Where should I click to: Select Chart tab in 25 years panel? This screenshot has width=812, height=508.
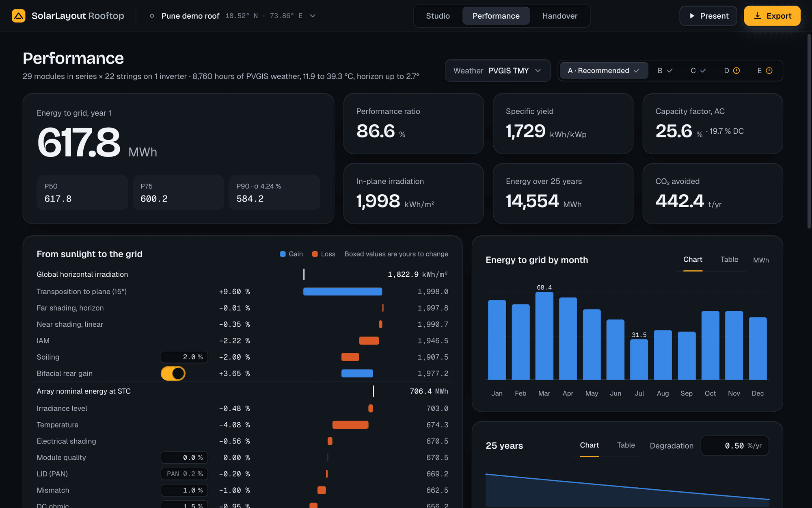pyautogui.click(x=589, y=445)
